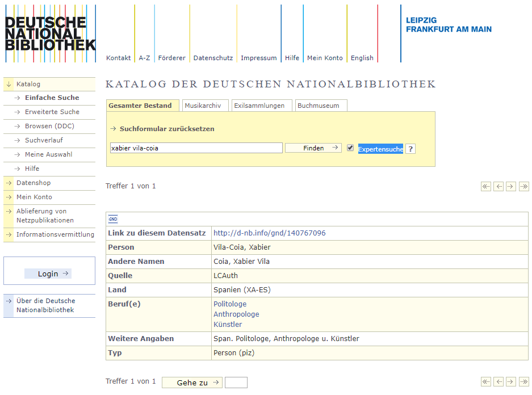Open Datenshop in the sidebar
The height and width of the screenshot is (395, 532).
(x=33, y=183)
